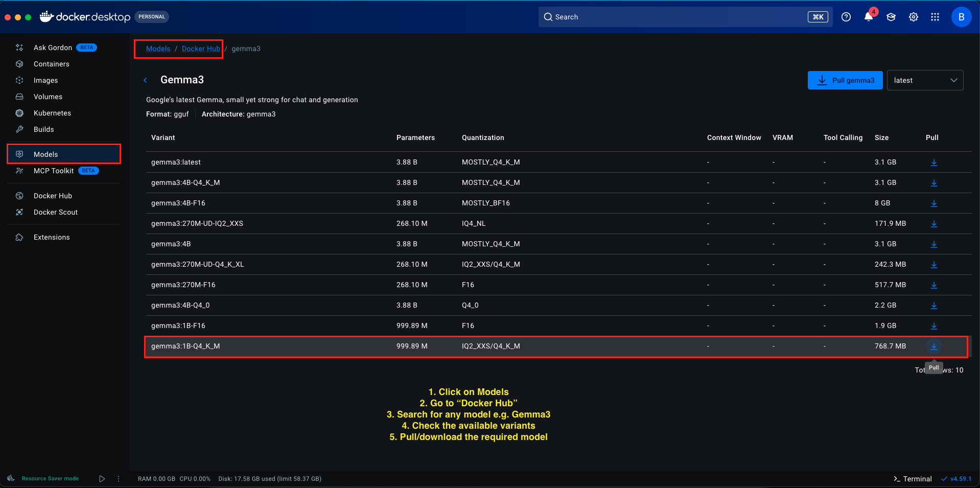
Task: Click the pull icon for gemma3:270M-F16
Action: click(x=934, y=285)
